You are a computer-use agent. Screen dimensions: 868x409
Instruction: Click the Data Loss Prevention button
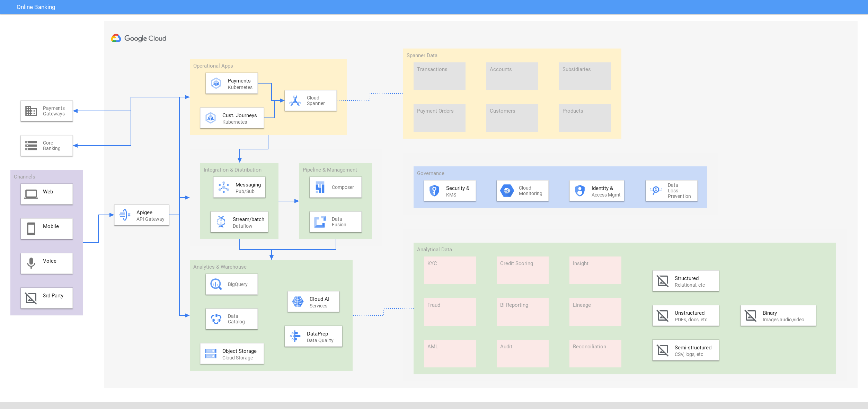pyautogui.click(x=672, y=191)
